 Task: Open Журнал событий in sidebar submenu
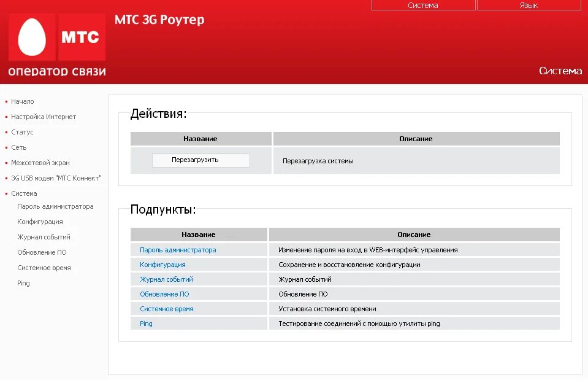[44, 237]
